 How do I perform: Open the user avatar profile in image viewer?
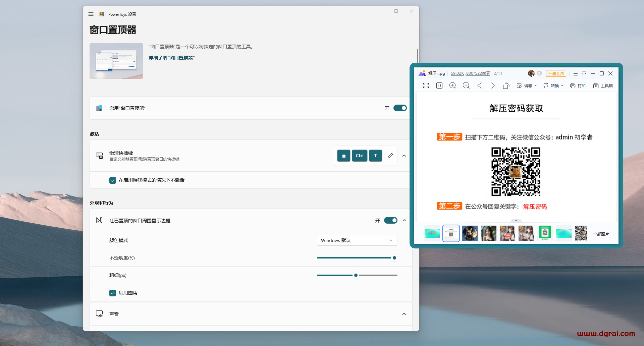click(531, 73)
